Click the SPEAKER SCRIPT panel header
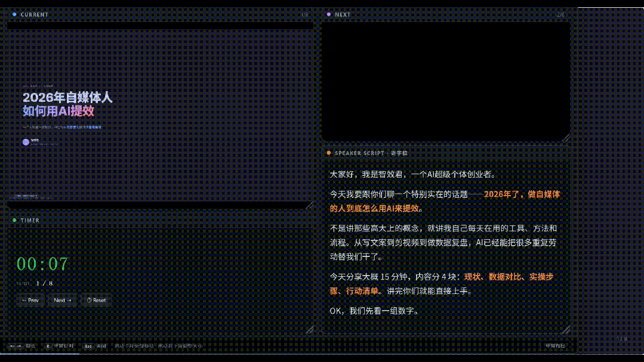 [446, 153]
